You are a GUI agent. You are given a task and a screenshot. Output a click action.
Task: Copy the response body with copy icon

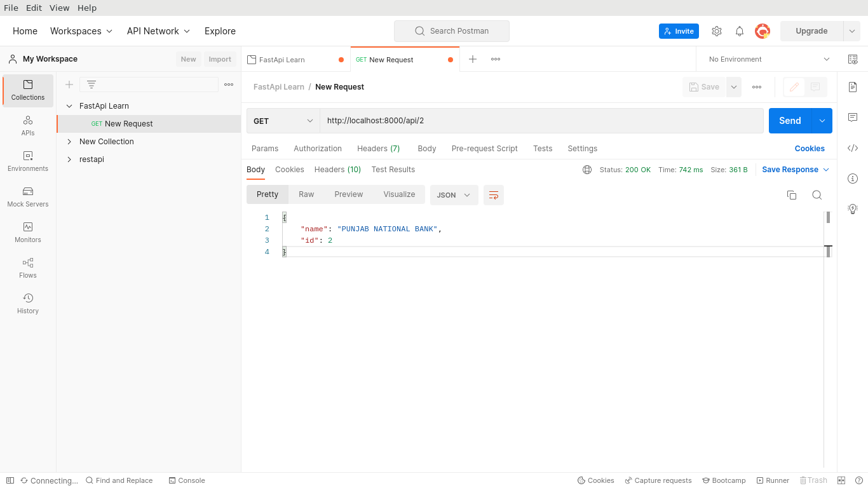(792, 195)
